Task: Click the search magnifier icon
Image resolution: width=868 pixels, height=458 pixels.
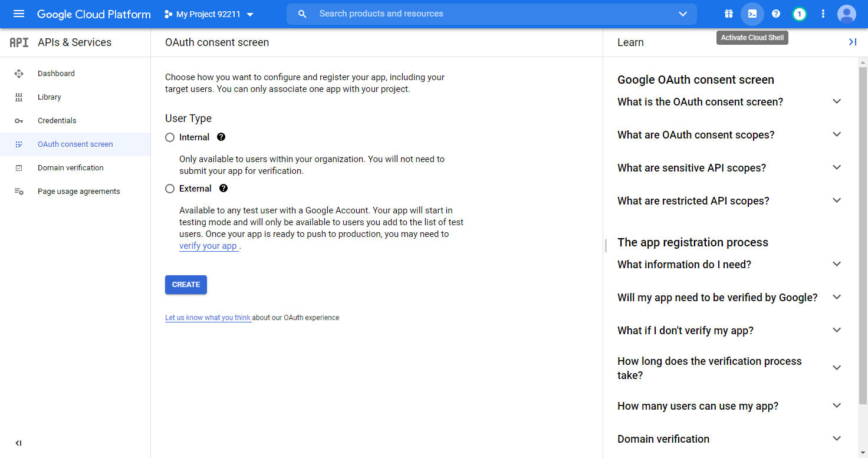Action: [x=303, y=14]
